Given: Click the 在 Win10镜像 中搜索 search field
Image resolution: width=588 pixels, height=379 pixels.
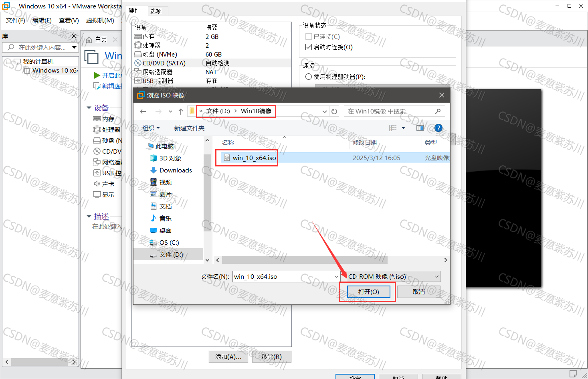Looking at the screenshot, I should 394,111.
